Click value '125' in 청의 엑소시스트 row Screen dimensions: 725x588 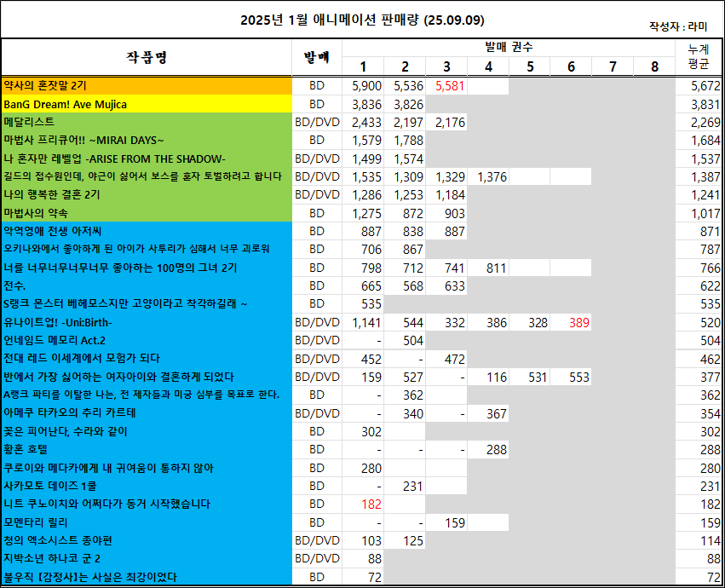pos(413,541)
